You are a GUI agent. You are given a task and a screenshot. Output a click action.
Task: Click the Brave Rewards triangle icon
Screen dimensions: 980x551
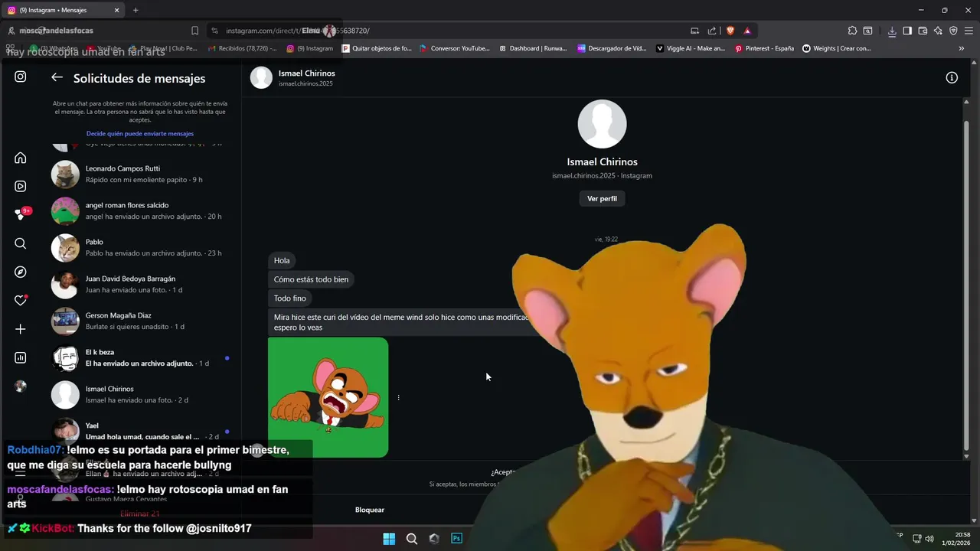[747, 31]
